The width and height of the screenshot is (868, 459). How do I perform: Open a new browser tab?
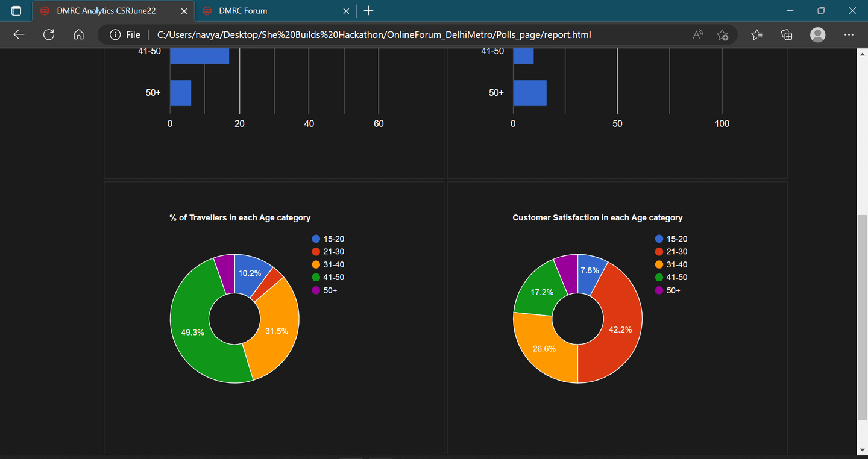pos(369,11)
